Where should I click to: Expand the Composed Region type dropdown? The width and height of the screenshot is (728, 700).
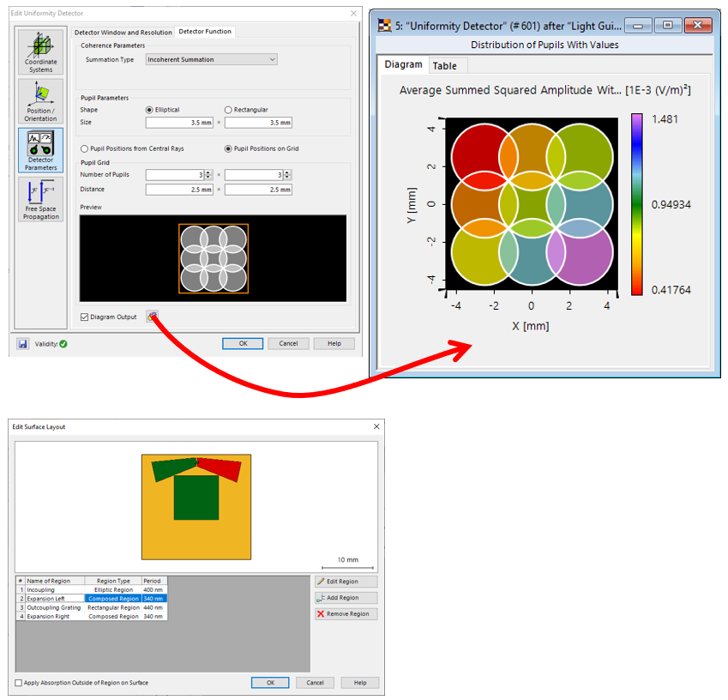(x=112, y=599)
